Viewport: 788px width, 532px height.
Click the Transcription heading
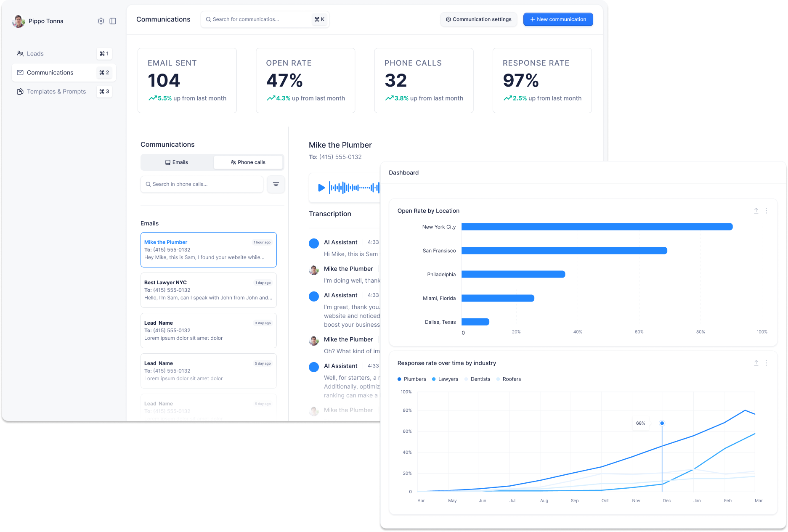pyautogui.click(x=330, y=214)
